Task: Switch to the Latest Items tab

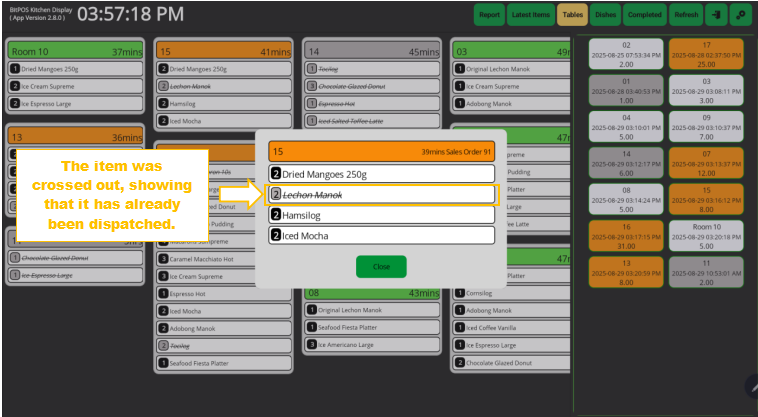Action: (530, 15)
